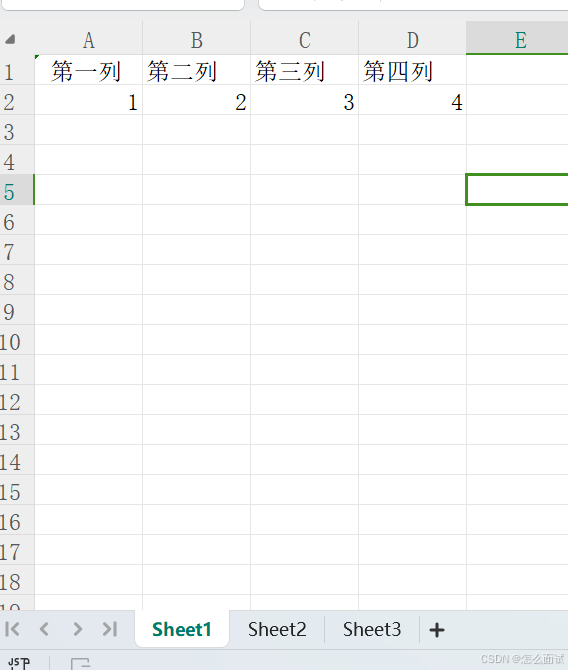
Task: Go to the previous sheet tab arrow
Action: 44,629
